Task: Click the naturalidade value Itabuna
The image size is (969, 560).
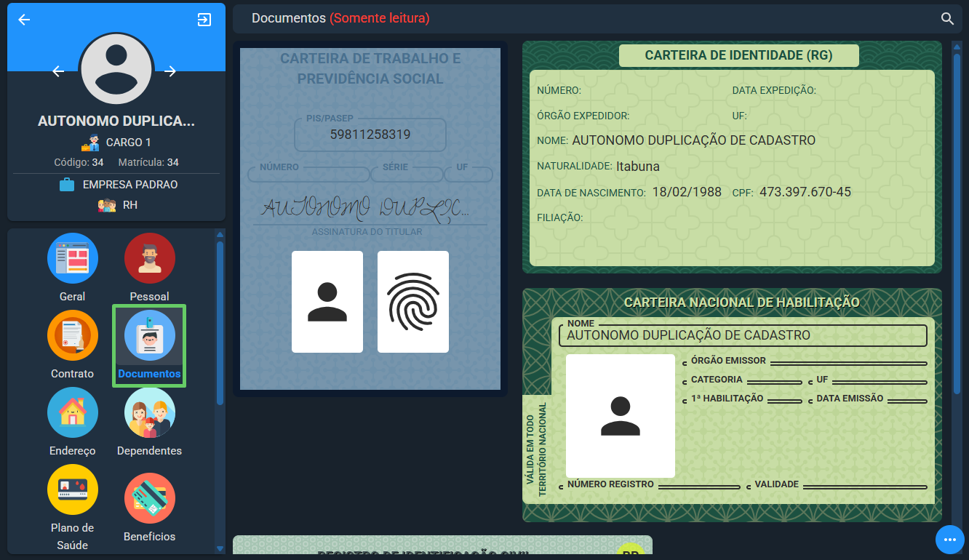Action: [637, 167]
